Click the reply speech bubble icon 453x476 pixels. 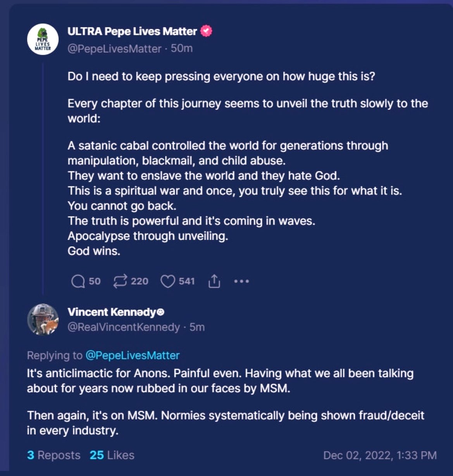78,281
